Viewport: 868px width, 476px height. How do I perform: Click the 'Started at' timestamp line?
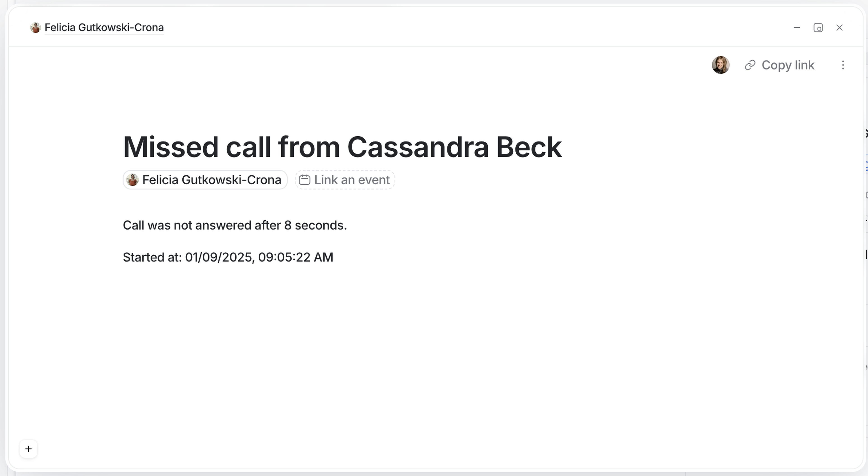[228, 257]
